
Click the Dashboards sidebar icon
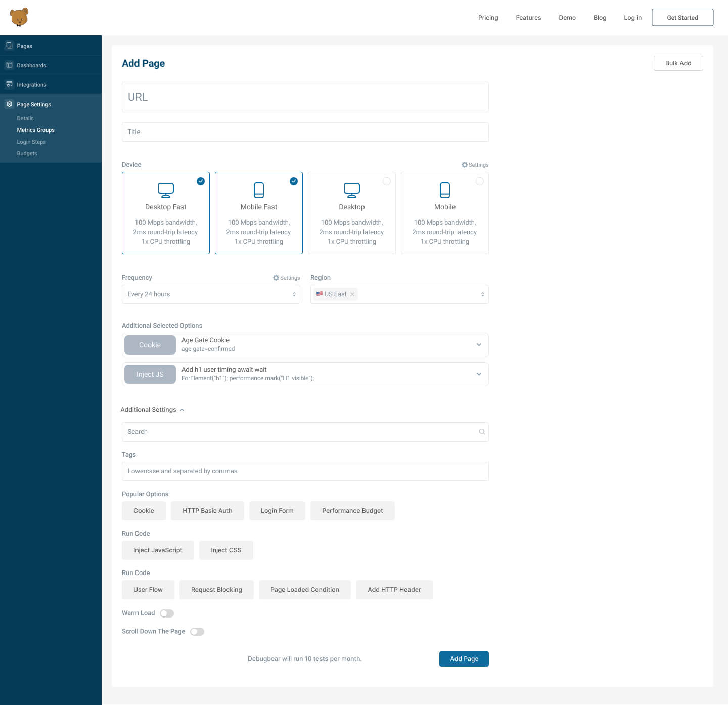click(9, 65)
